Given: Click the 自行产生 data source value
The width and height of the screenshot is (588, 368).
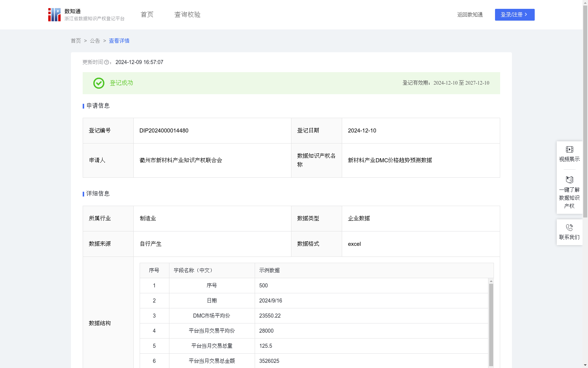Looking at the screenshot, I should click(151, 244).
